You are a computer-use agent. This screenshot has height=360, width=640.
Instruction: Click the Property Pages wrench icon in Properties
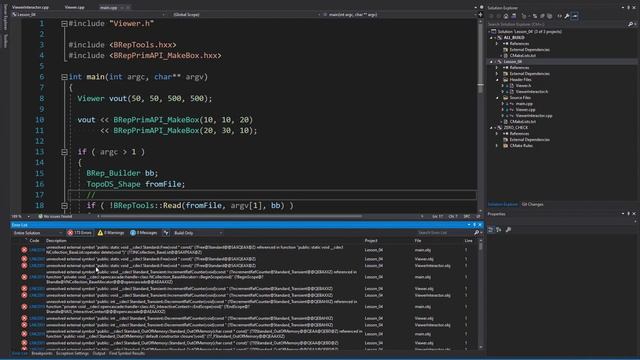(x=508, y=230)
